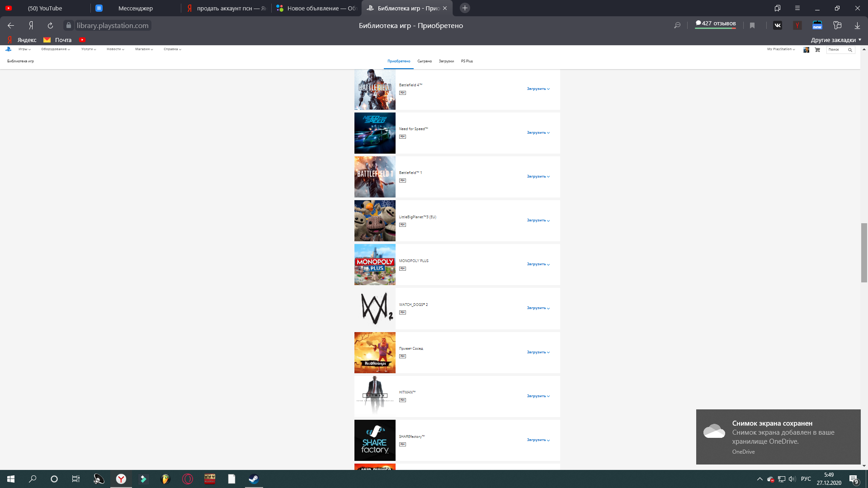Open the browser downloads icon
The width and height of the screenshot is (868, 488).
coord(857,25)
